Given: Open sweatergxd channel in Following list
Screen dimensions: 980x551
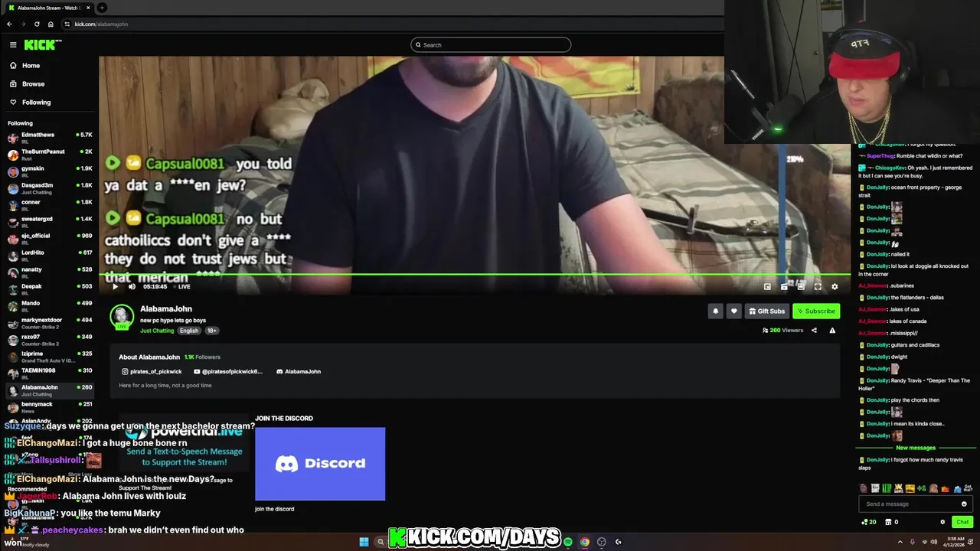Looking at the screenshot, I should [x=49, y=222].
